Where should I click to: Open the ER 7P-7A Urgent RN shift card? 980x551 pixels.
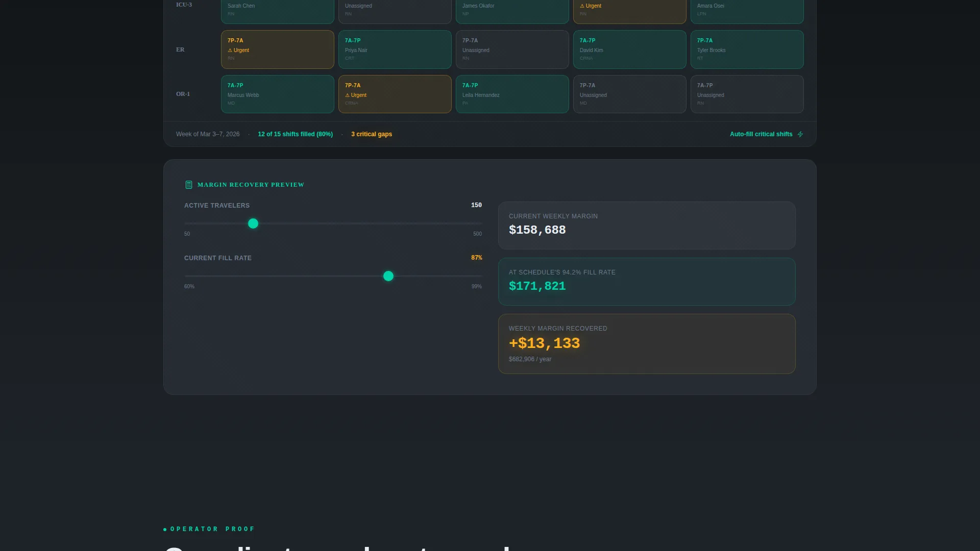[x=278, y=49]
